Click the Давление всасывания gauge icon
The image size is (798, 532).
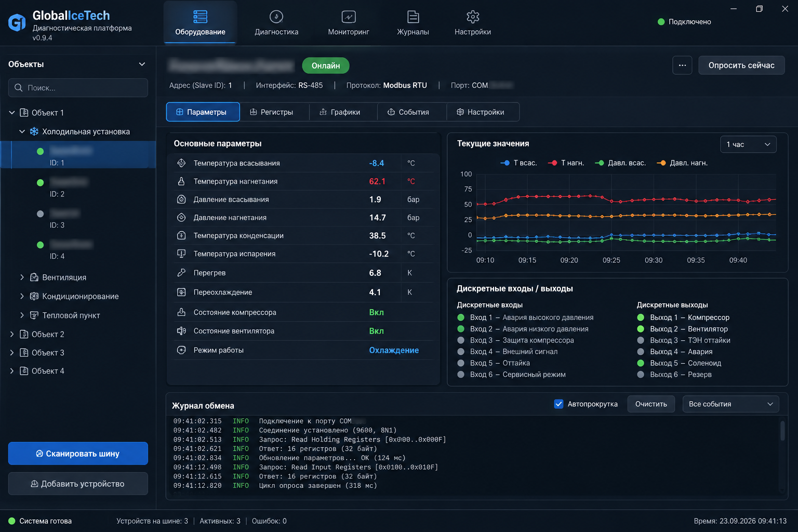click(181, 199)
